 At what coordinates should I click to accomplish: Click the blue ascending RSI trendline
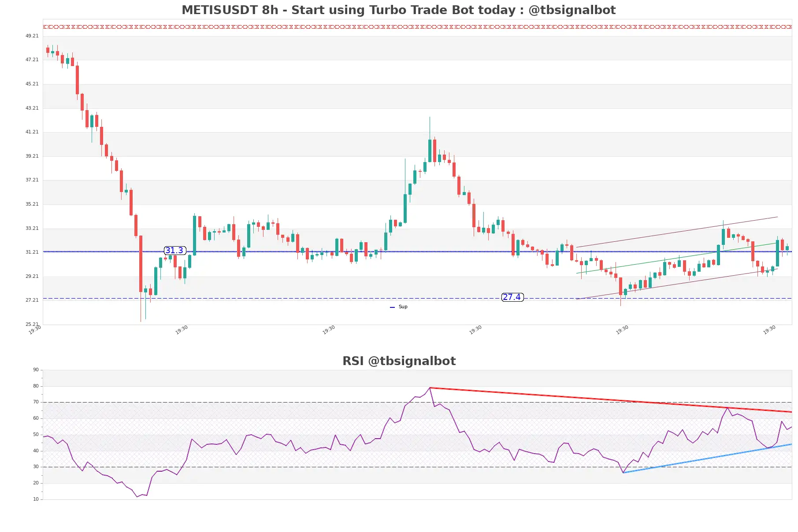(x=708, y=458)
